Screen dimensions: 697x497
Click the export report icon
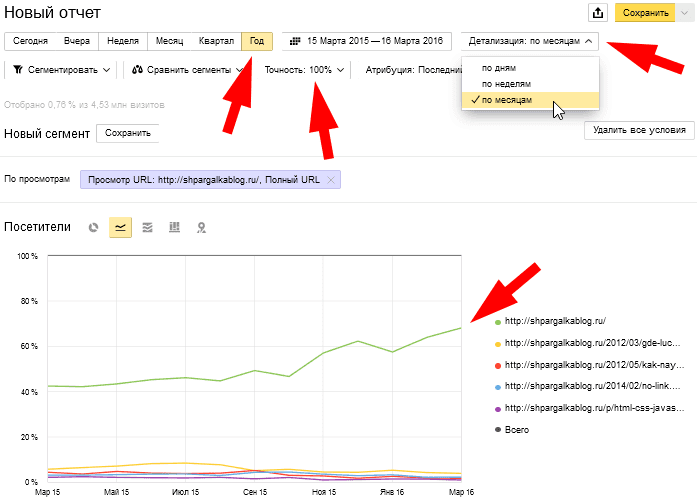[x=598, y=13]
